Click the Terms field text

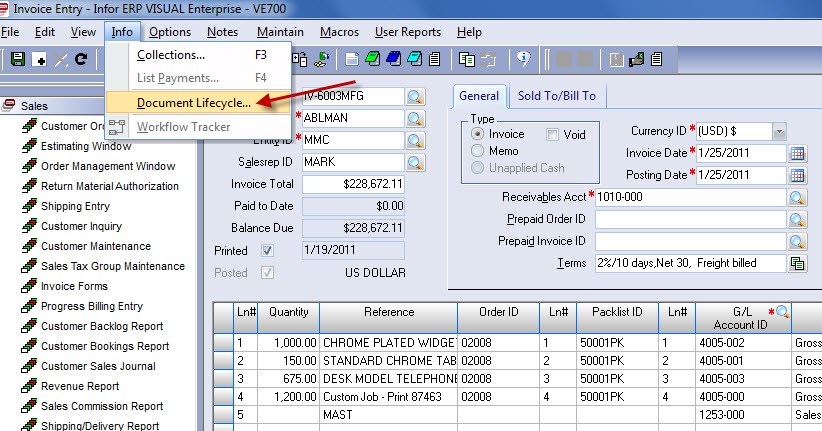click(x=691, y=263)
